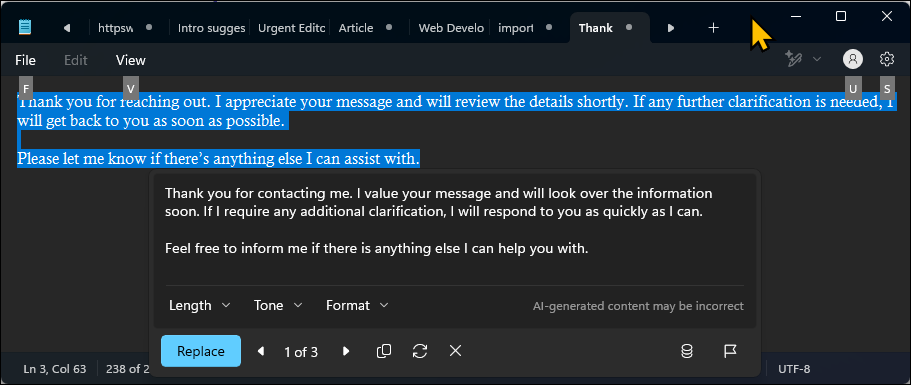Show next rewrite version arrow

(x=346, y=351)
